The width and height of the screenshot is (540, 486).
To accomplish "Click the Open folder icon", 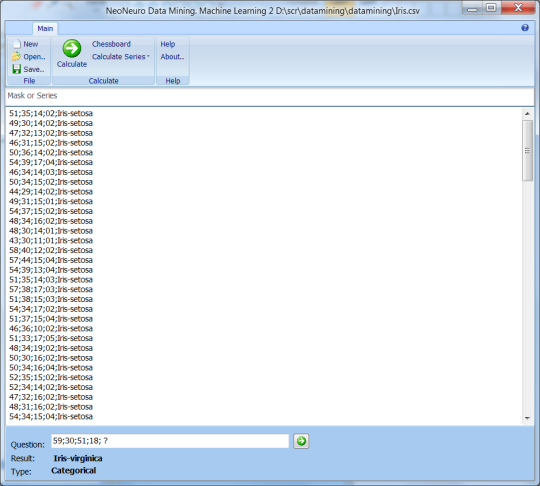I will pos(16,56).
